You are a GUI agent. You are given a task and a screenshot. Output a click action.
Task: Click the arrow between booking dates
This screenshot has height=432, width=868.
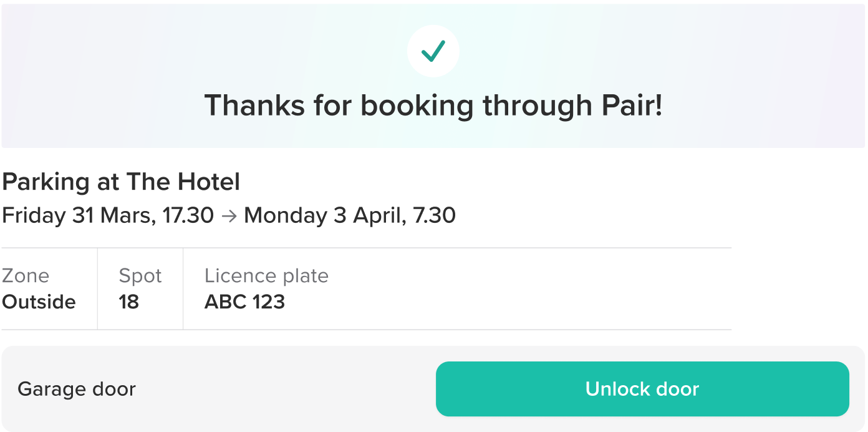pos(229,216)
